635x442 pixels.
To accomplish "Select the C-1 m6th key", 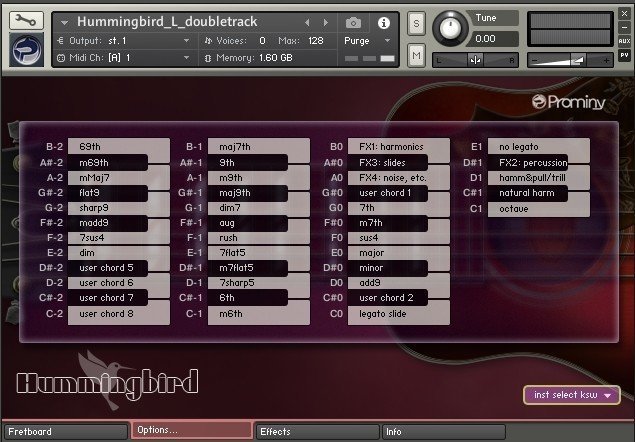I will (x=259, y=314).
